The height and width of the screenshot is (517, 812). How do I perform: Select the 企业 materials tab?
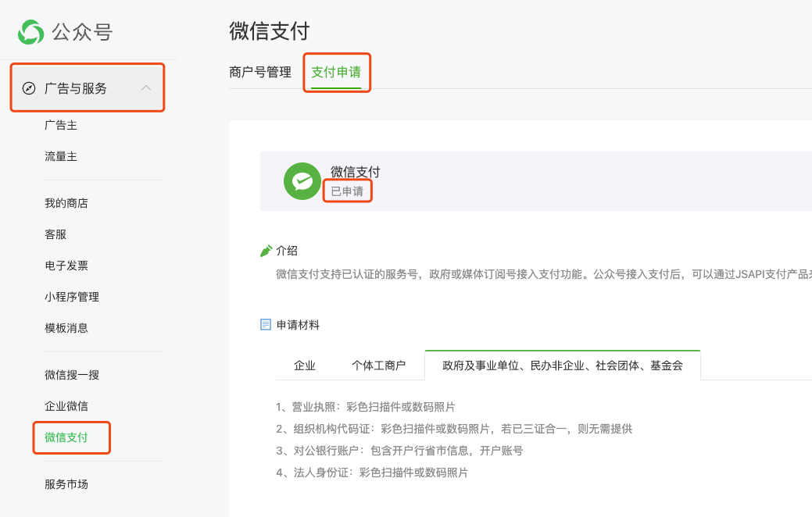coord(305,366)
